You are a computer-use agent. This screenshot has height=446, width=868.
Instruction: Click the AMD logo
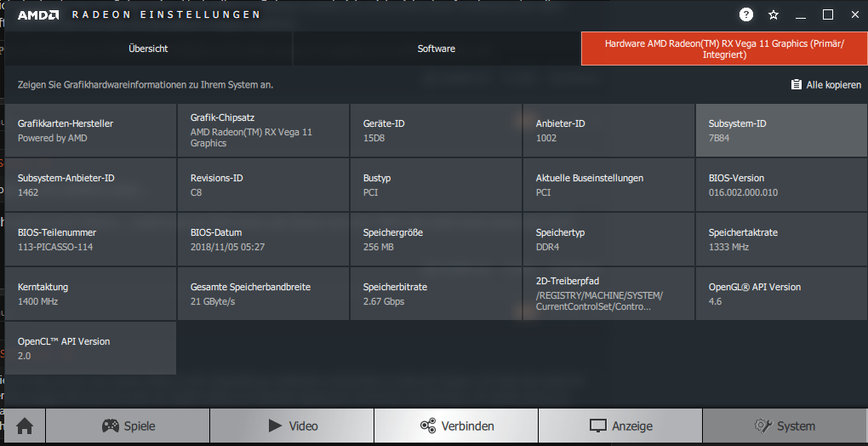pos(38,15)
